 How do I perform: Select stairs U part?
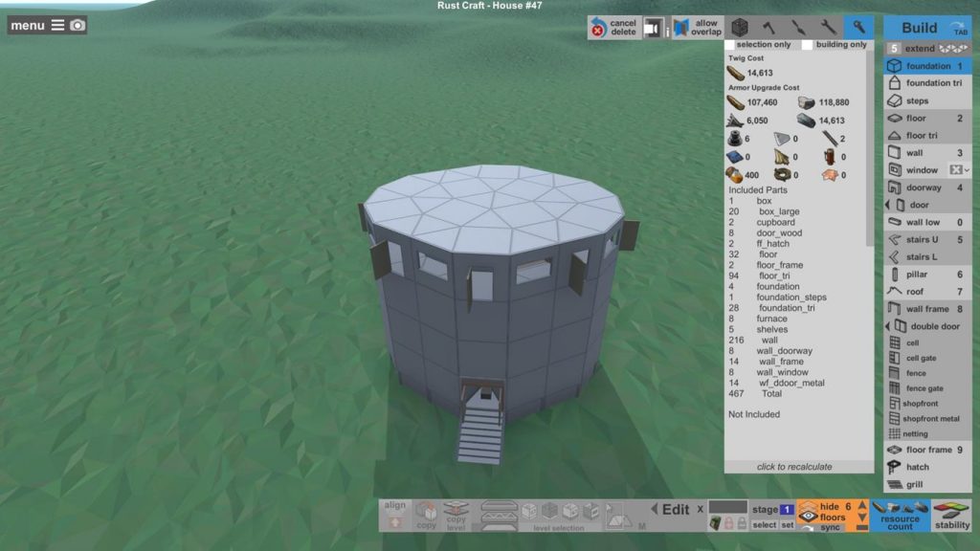(927, 239)
